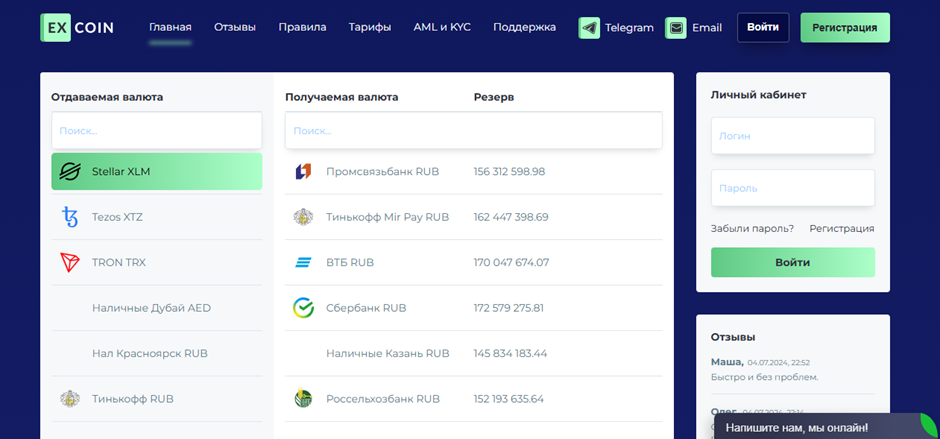The height and width of the screenshot is (439, 940).
Task: Click the Email envelope icon
Action: click(x=676, y=28)
